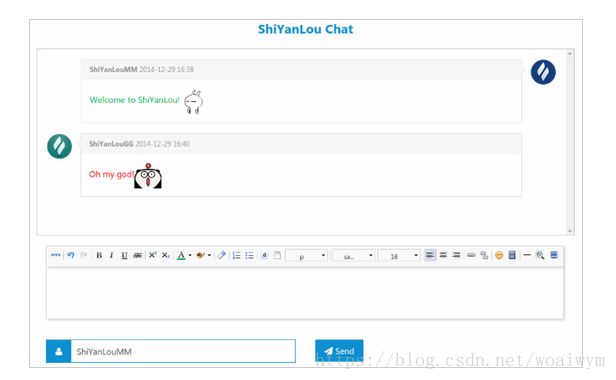Click the username field ShiYanLouMM
The height and width of the screenshot is (380, 616).
(x=183, y=351)
